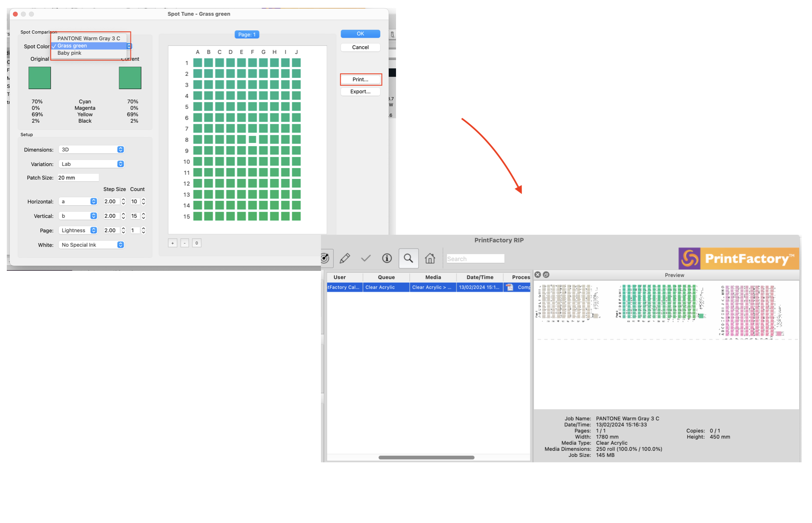Click the Page Step Size stepper
This screenshot has width=812, height=523.
coord(123,230)
